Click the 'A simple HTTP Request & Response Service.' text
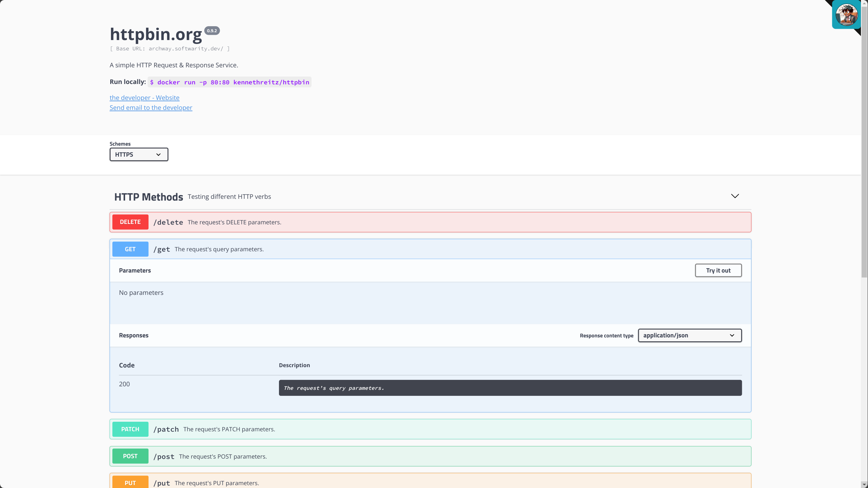 (x=174, y=65)
